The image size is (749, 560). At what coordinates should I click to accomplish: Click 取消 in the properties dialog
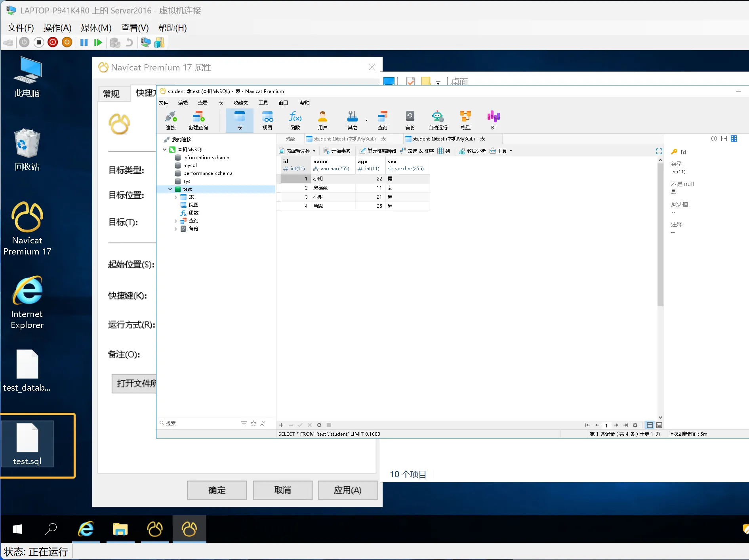pos(283,490)
